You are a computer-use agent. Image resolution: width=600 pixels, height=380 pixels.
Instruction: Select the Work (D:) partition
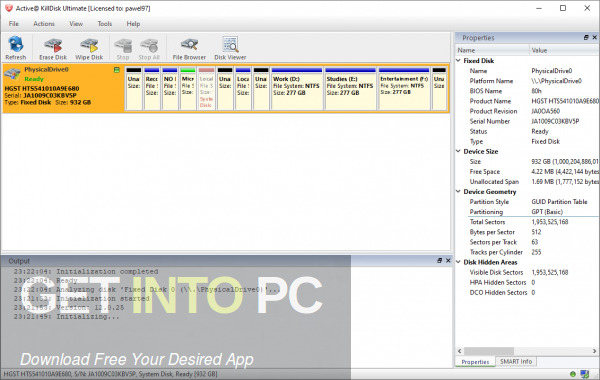(297, 89)
